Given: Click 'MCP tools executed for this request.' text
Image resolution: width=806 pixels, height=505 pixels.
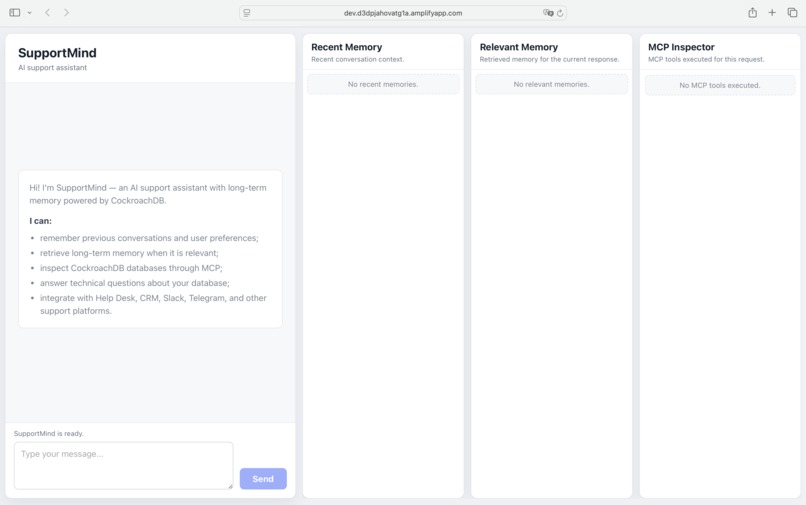Looking at the screenshot, I should 706,60.
